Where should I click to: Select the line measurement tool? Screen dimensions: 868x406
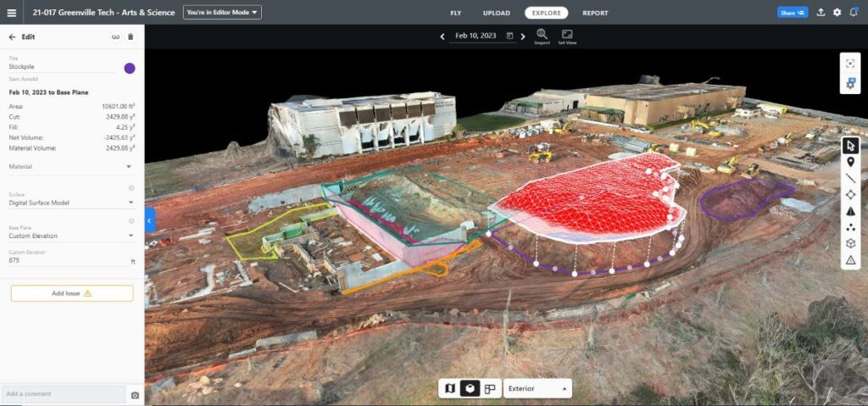pos(851,178)
